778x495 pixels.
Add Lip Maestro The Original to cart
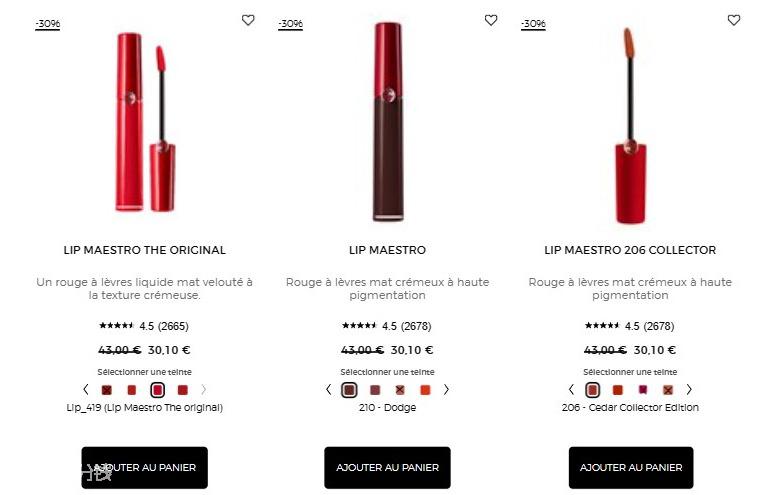tap(144, 468)
